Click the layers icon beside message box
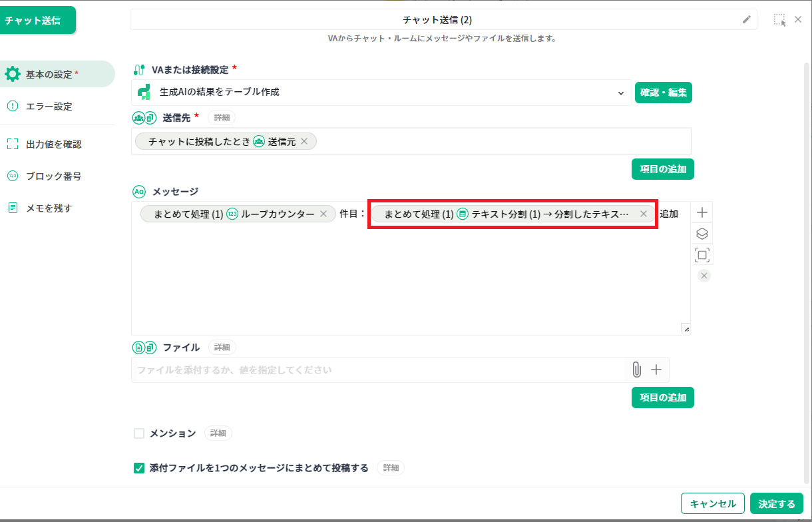812x522 pixels. (x=702, y=234)
